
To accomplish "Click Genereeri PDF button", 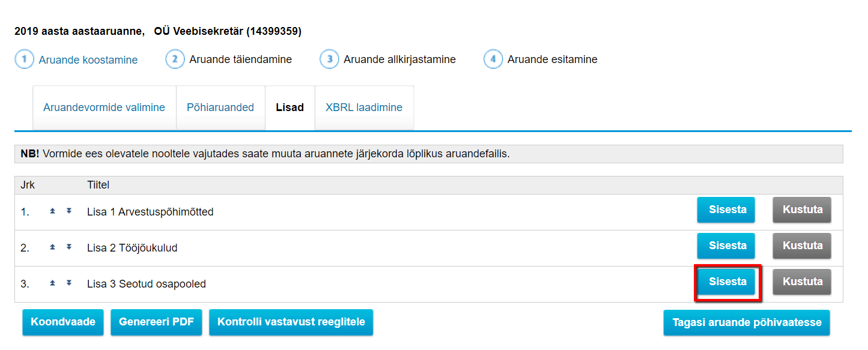I will (x=157, y=322).
